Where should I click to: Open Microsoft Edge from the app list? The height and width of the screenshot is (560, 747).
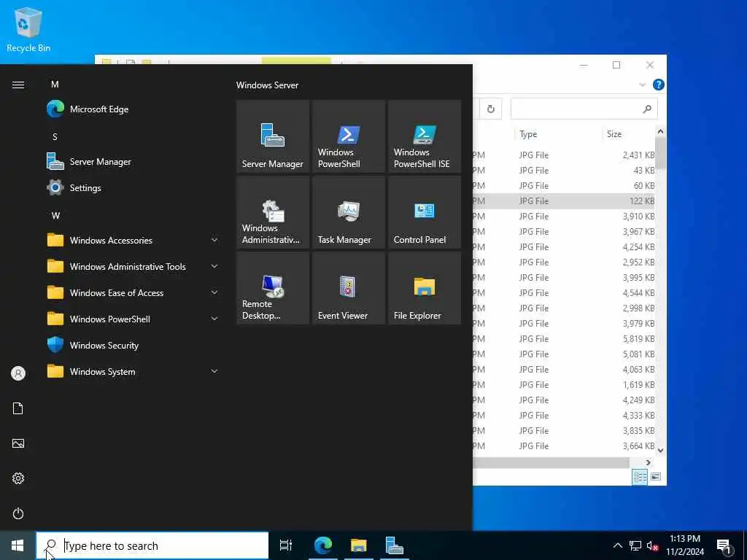click(133, 109)
